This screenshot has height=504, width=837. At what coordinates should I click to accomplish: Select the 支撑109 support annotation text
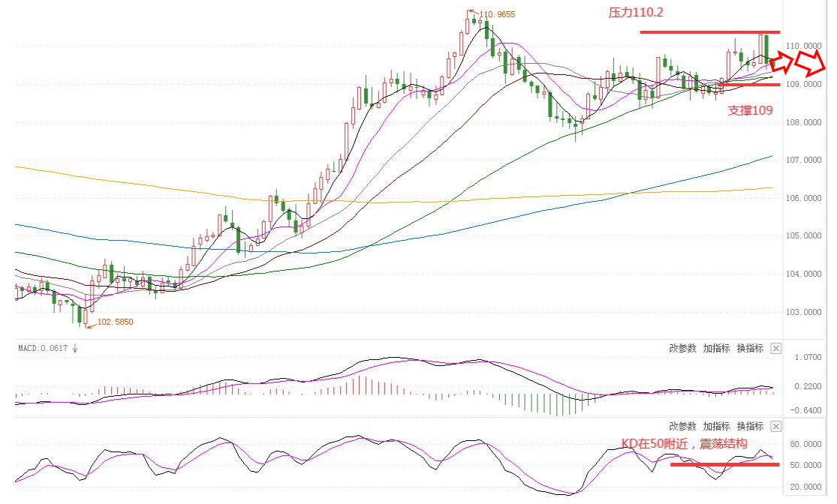click(750, 109)
